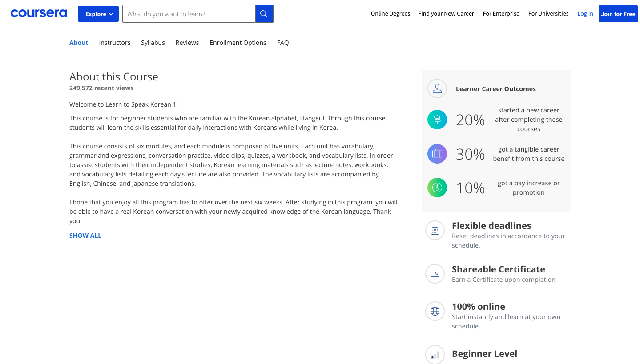
Task: Click the Shareable Certificate icon
Action: [435, 274]
